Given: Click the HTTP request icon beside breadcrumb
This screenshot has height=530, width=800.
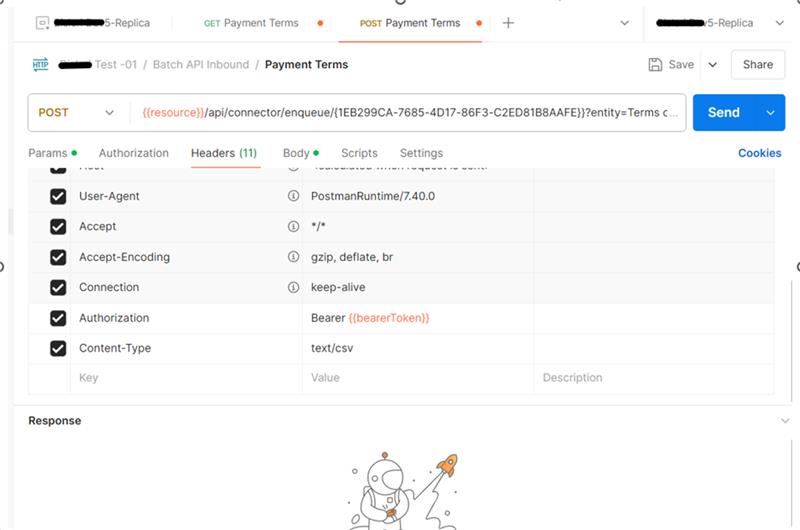Looking at the screenshot, I should [x=40, y=65].
